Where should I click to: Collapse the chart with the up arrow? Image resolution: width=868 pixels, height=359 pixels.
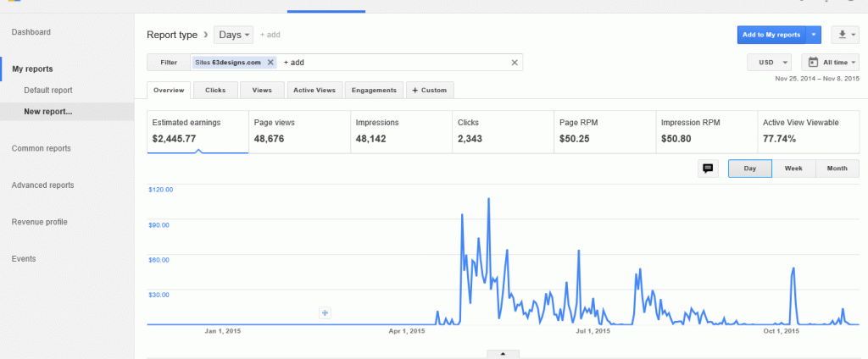[x=503, y=353]
